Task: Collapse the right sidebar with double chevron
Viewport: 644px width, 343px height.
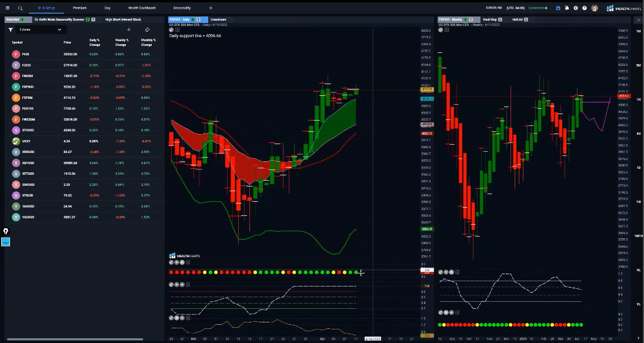Action: pyautogui.click(x=639, y=20)
